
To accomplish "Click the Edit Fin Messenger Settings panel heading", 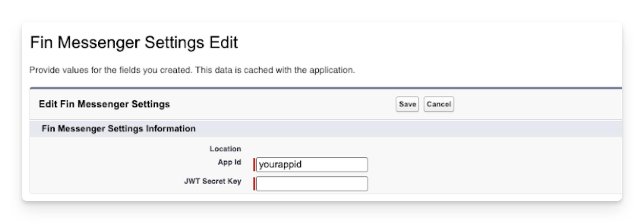I will (104, 104).
